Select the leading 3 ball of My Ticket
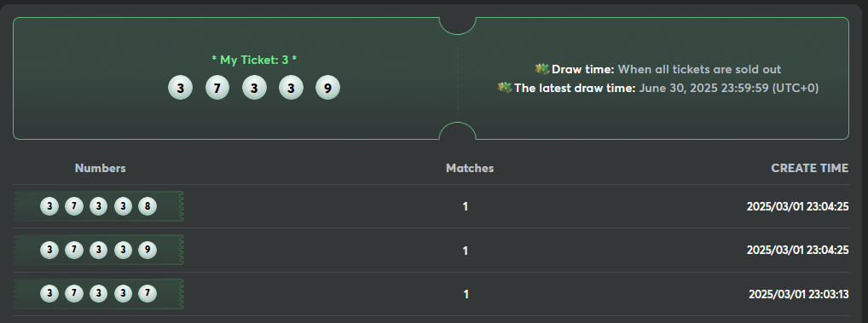Screen dimensions: 868x323 (x=181, y=88)
